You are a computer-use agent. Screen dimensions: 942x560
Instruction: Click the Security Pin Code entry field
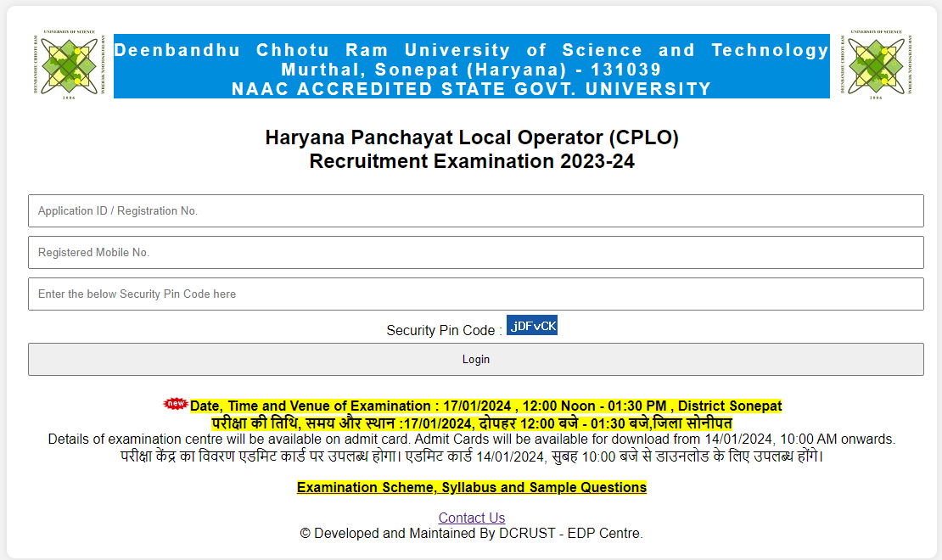click(476, 294)
